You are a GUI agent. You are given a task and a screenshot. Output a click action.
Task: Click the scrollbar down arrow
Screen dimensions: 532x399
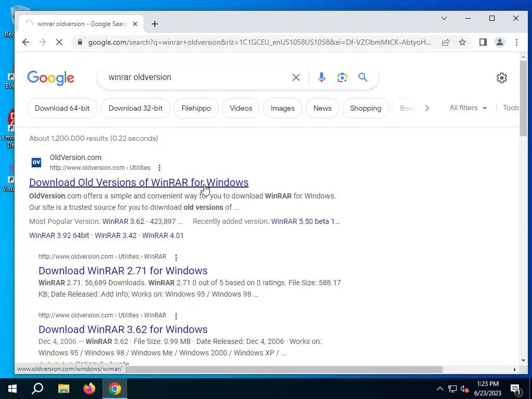523,361
